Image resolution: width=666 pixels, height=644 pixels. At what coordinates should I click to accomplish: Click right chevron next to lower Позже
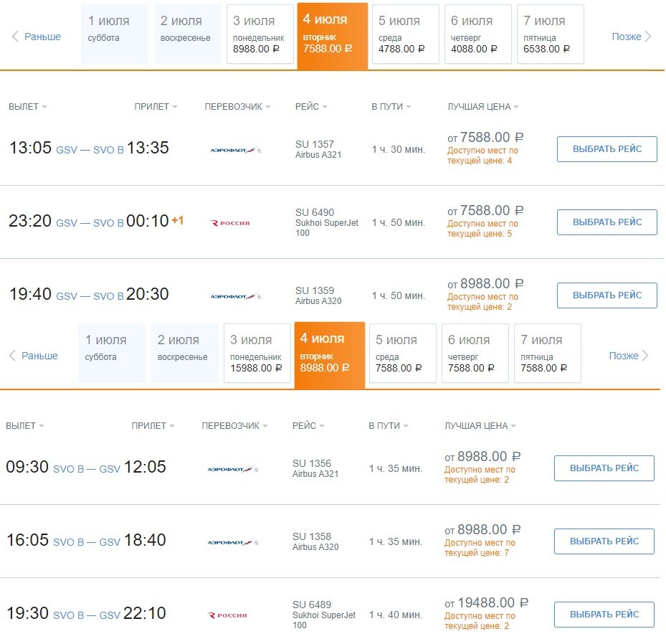point(644,356)
